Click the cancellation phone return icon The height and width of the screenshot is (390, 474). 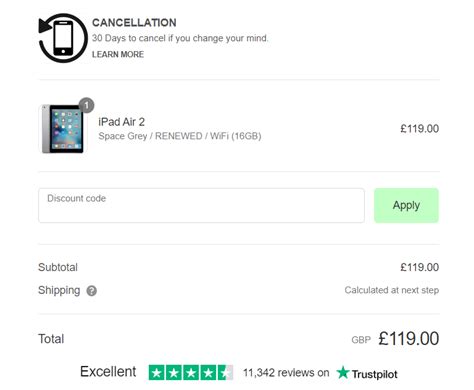(x=63, y=38)
